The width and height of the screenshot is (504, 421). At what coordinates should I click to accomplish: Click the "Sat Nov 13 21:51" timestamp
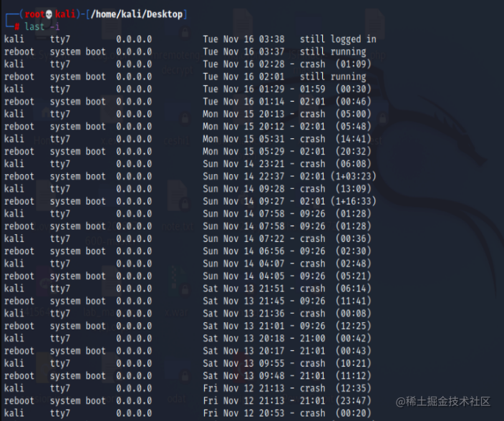click(243, 289)
